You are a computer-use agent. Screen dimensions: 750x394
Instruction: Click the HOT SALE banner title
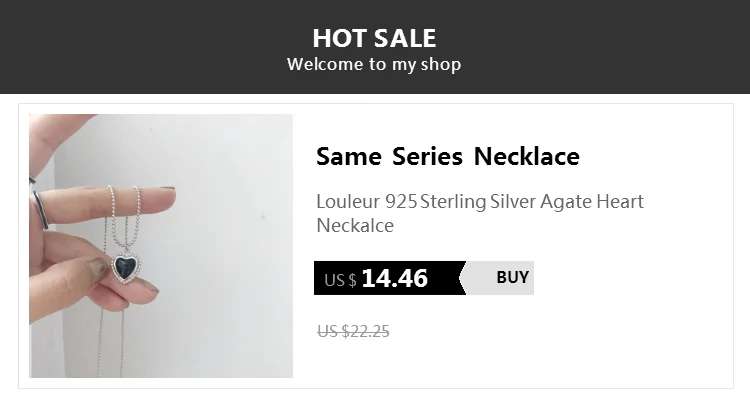pos(375,38)
